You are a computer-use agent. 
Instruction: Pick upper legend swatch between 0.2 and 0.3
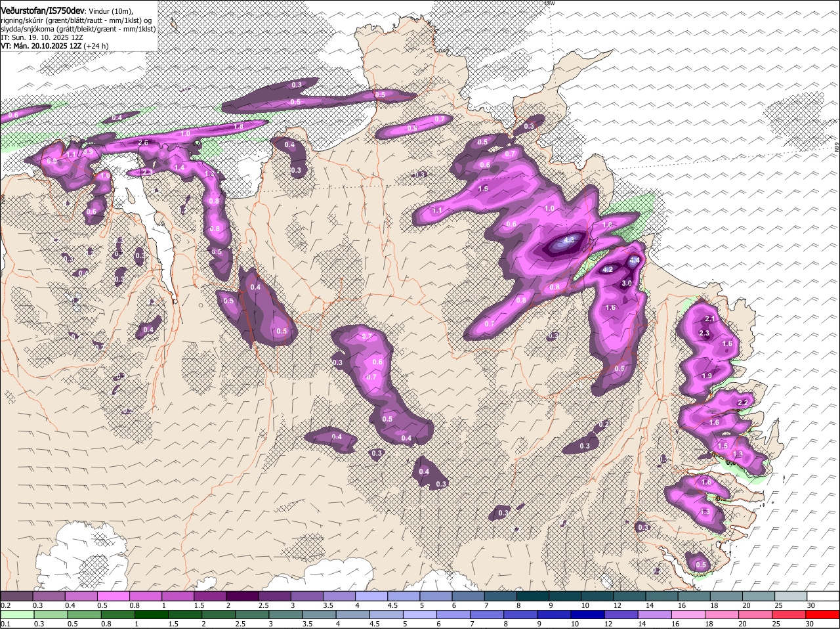click(16, 596)
